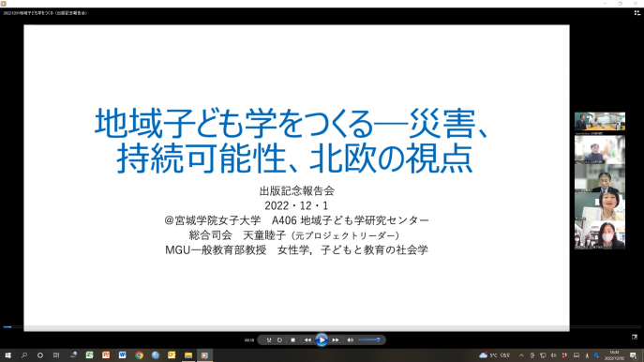Adjust the player volume slider
This screenshot has height=362, width=644.
pos(368,339)
